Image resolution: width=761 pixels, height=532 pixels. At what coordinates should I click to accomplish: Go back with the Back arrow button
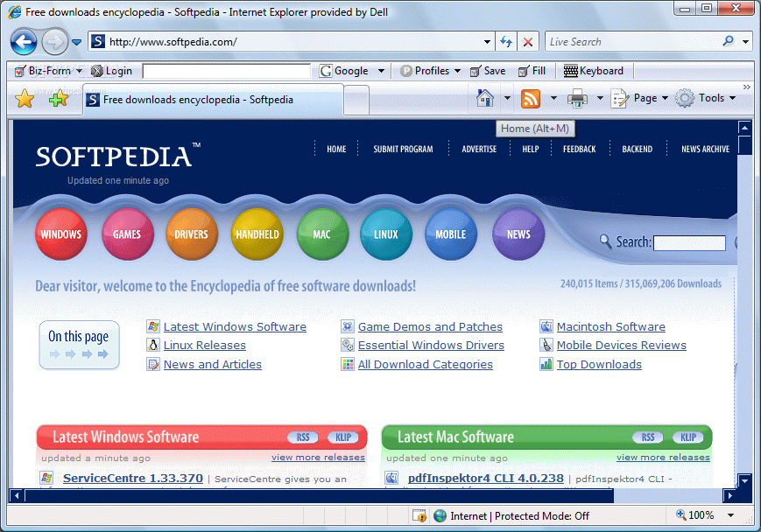point(24,42)
